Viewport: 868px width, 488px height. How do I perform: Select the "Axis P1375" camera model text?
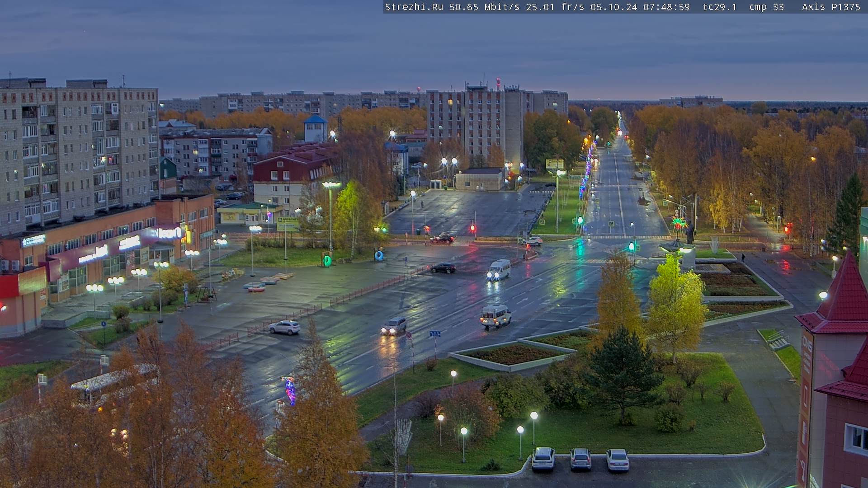[831, 7]
